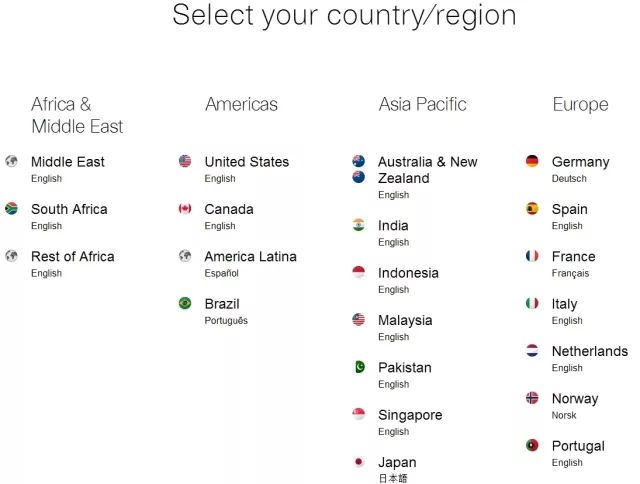
Task: Click the Brazil flag icon
Action: tap(185, 303)
